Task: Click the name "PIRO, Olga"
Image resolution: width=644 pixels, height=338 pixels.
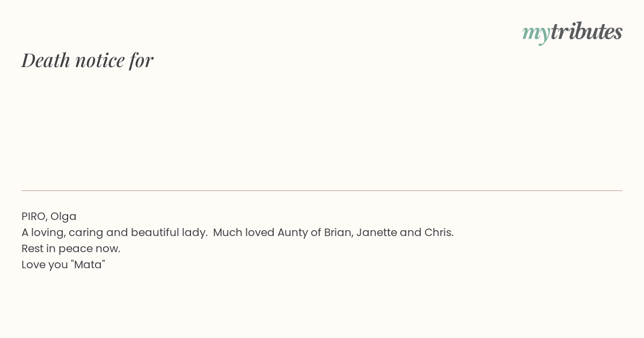Action: [x=49, y=216]
